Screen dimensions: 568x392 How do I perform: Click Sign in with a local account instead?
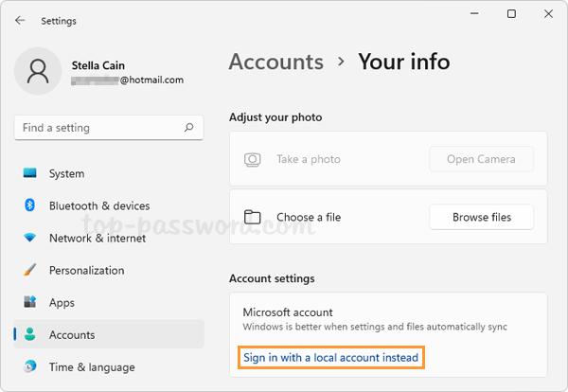[330, 357]
